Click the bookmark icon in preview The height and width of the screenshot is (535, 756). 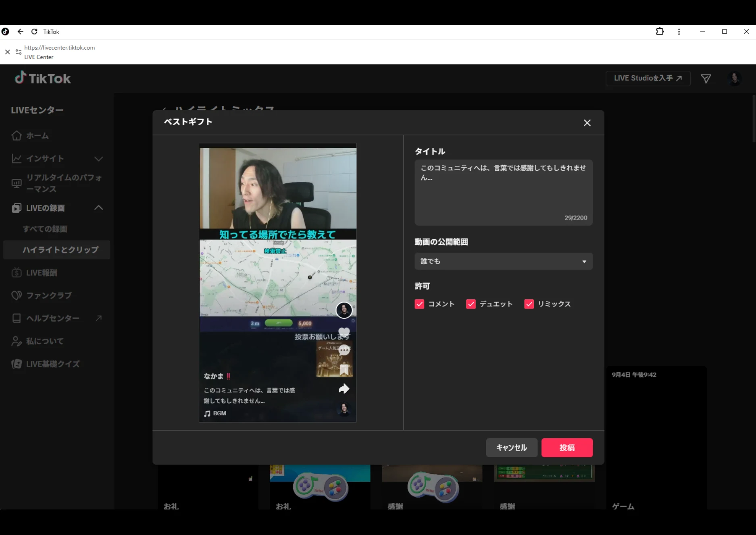tap(344, 369)
